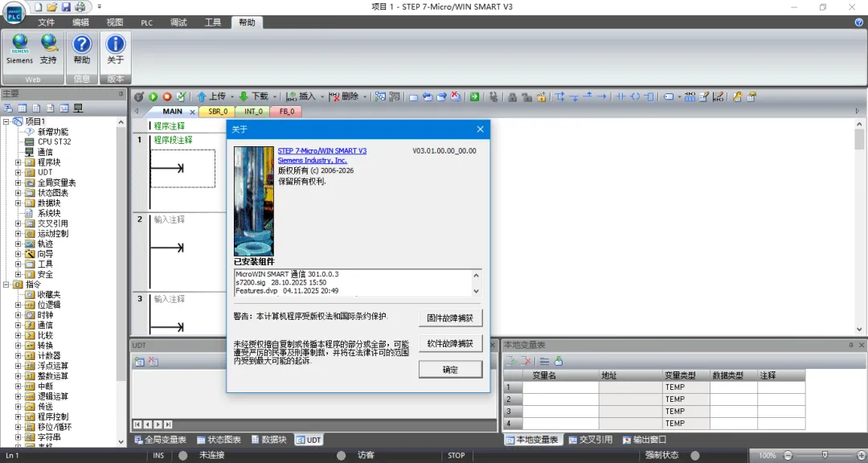Open the PLC ribbon tab

pos(147,23)
